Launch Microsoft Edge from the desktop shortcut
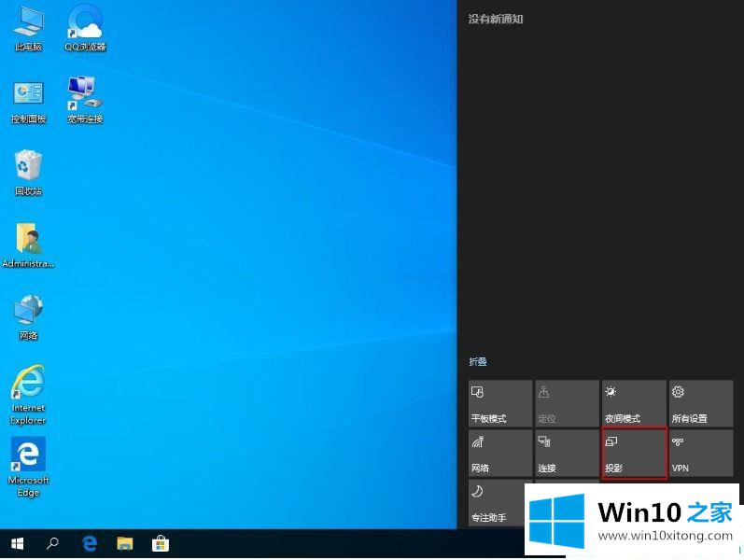 pos(28,468)
